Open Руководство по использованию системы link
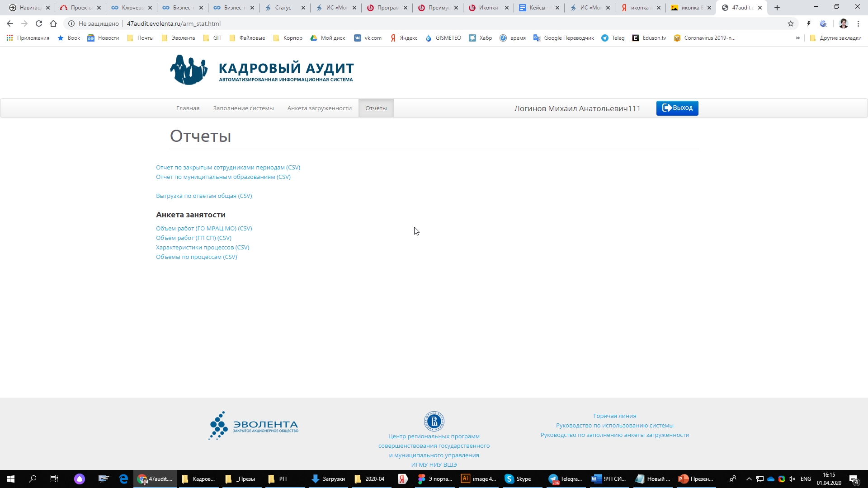The image size is (868, 488). (x=615, y=426)
